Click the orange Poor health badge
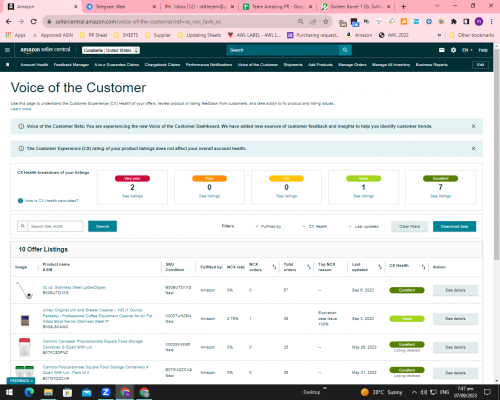This screenshot has width=500, height=400. click(x=209, y=179)
